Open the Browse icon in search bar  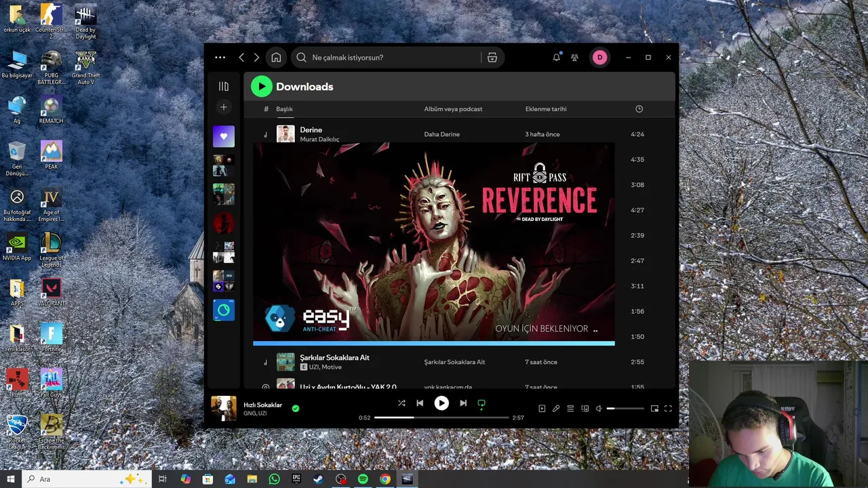point(492,58)
